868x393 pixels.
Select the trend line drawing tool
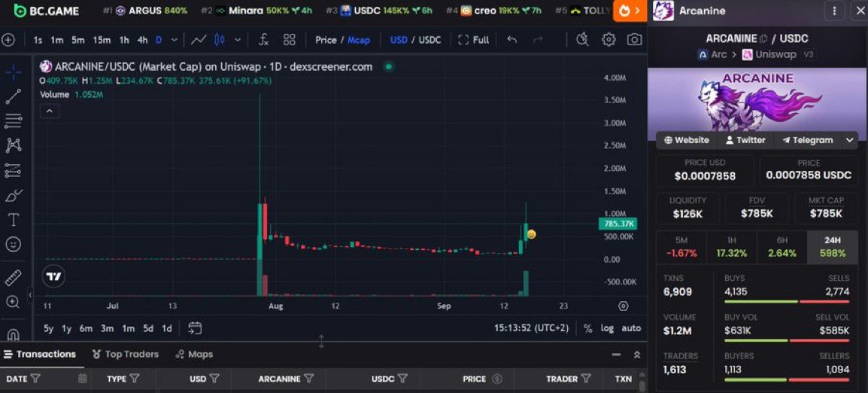[14, 96]
